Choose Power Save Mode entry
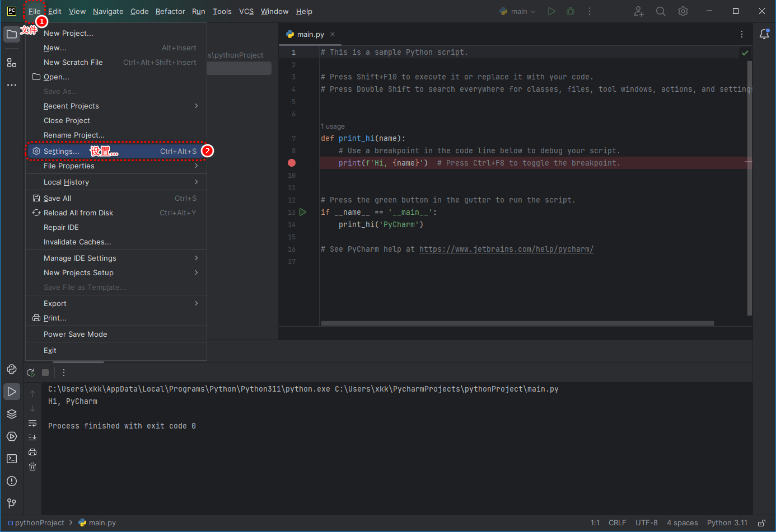 point(116,334)
